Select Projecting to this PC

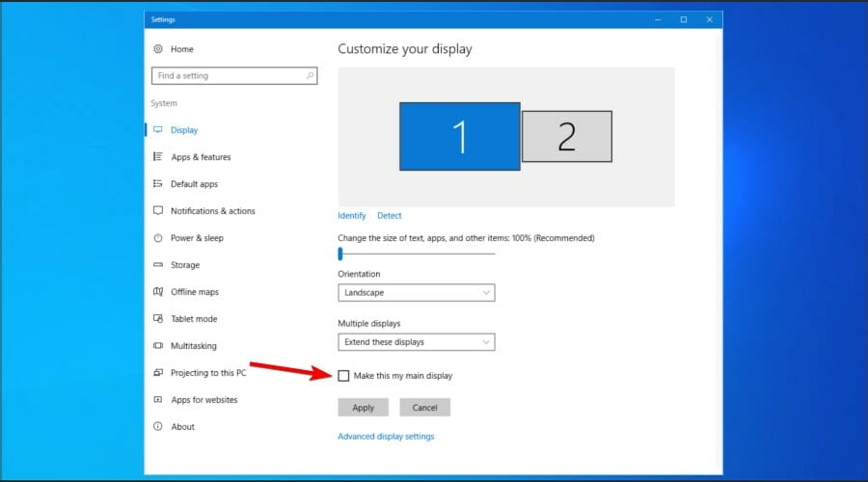pos(208,373)
